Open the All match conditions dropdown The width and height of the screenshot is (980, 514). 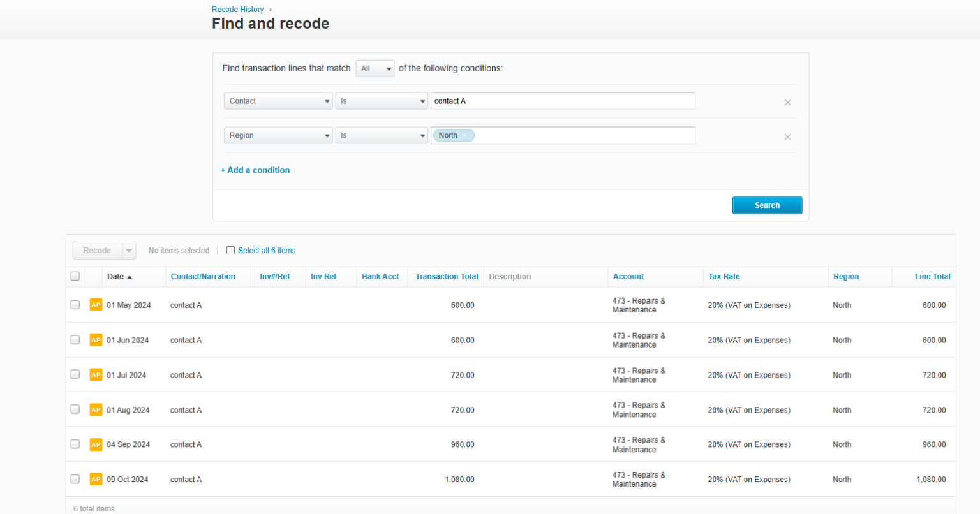(x=375, y=68)
